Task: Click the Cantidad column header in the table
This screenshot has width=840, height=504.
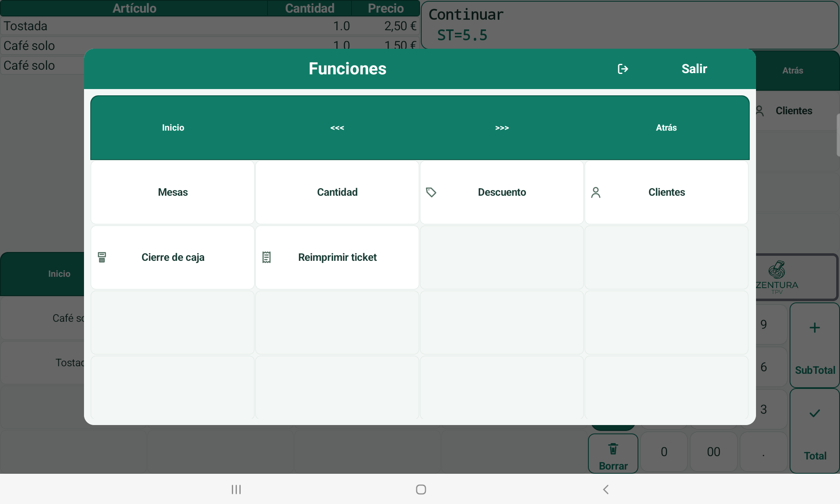Action: 310,8
